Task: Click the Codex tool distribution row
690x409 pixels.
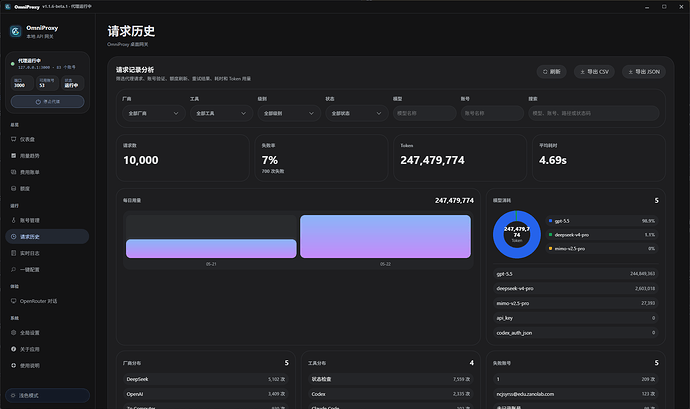Action: [391, 394]
